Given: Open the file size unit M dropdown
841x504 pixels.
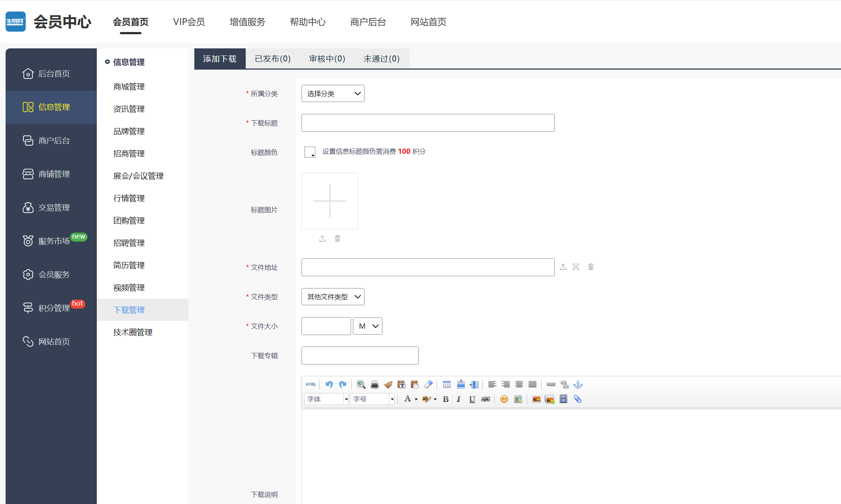Looking at the screenshot, I should point(367,326).
